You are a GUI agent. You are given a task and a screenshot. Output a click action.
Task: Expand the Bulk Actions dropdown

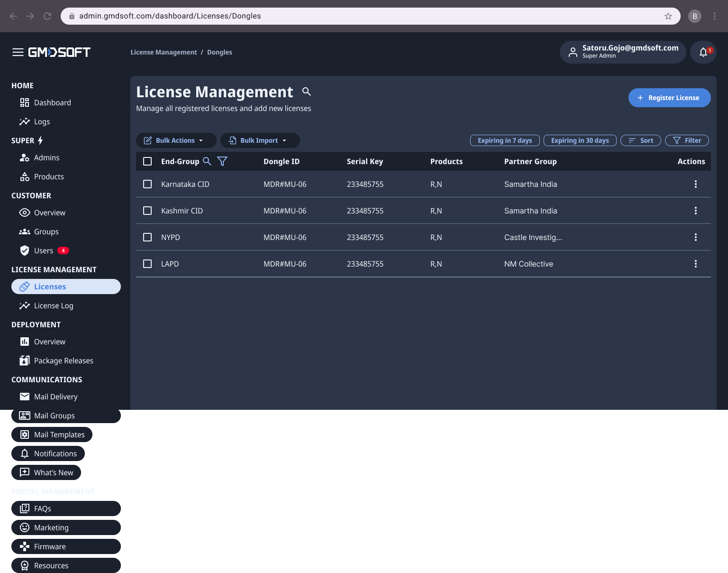pyautogui.click(x=176, y=140)
